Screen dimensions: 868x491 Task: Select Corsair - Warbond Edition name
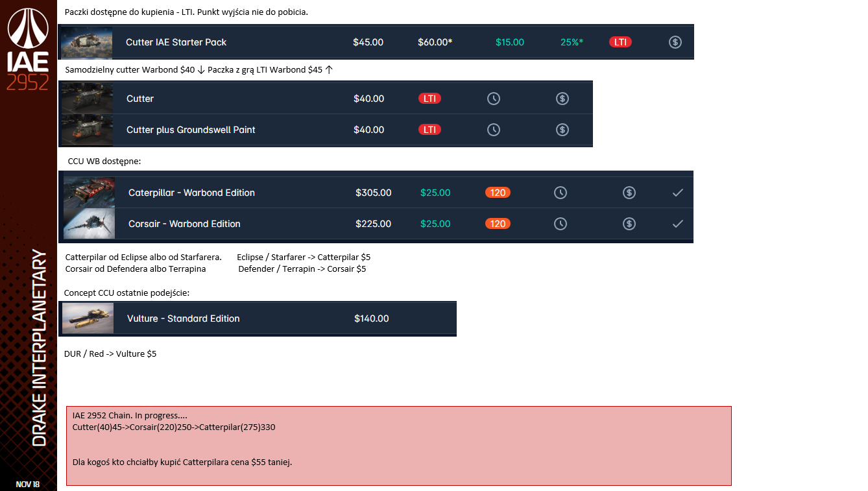click(x=184, y=224)
